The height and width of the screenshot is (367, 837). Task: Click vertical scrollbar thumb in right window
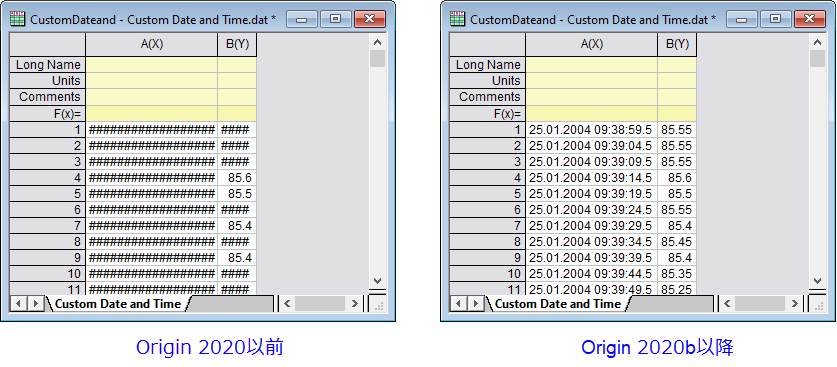(x=817, y=59)
